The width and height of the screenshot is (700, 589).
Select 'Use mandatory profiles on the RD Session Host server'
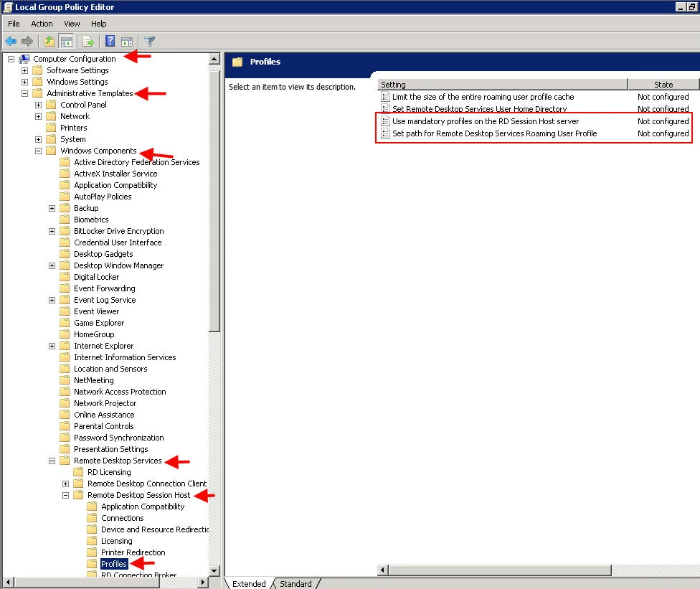(x=486, y=121)
